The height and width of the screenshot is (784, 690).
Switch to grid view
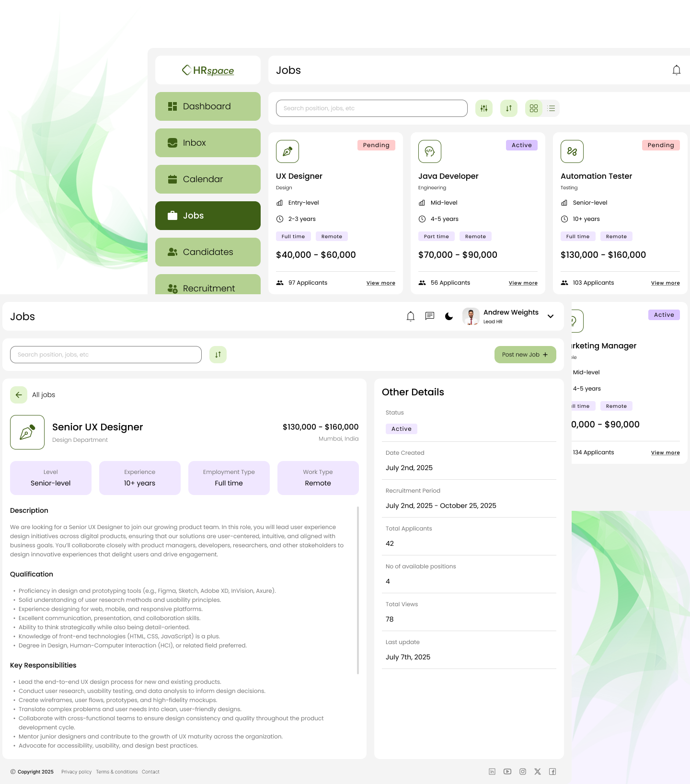coord(534,108)
